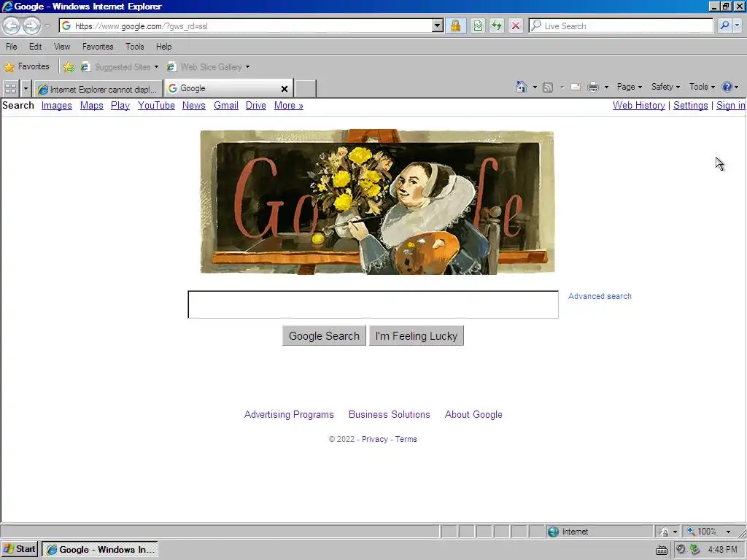Viewport: 747px width, 560px height.
Task: Open Web Slice Gallery dropdown
Action: [x=208, y=67]
